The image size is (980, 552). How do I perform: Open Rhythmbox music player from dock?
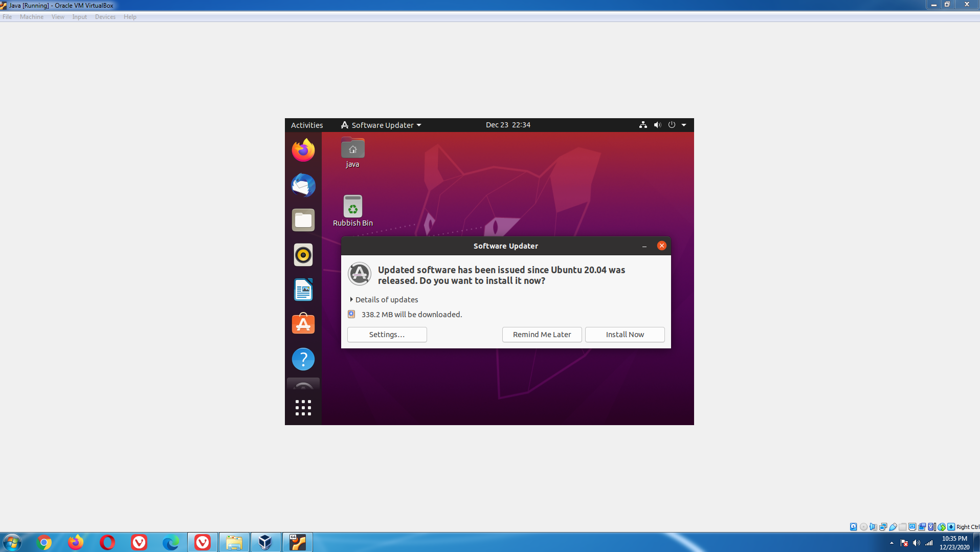pos(303,255)
